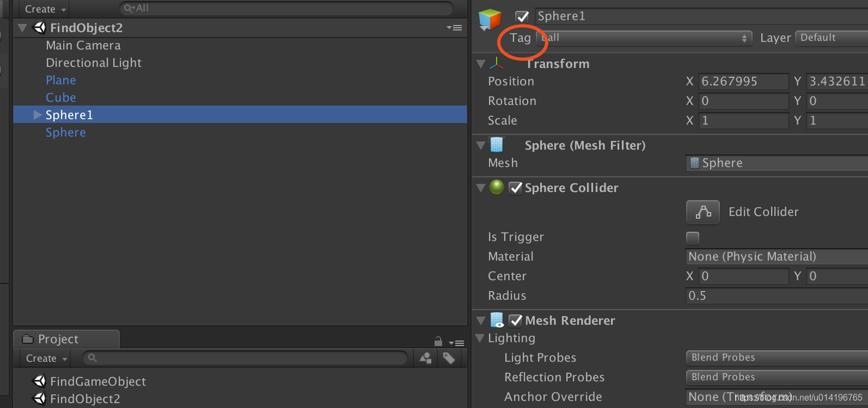868x408 pixels.
Task: Click the Material field None (Physic Material)
Action: (x=777, y=256)
